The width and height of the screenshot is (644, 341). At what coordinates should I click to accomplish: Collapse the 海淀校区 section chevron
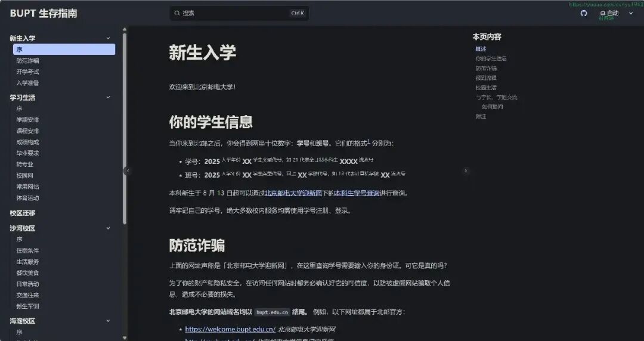(108, 321)
